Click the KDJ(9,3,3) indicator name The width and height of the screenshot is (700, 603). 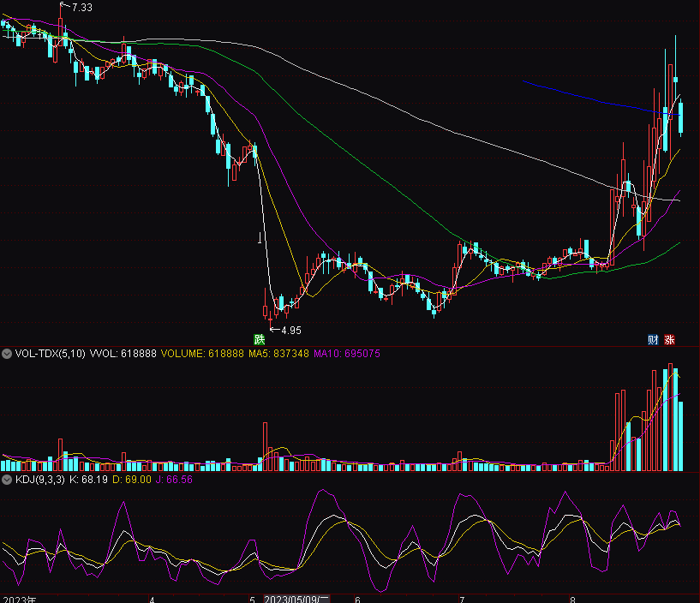coord(39,480)
